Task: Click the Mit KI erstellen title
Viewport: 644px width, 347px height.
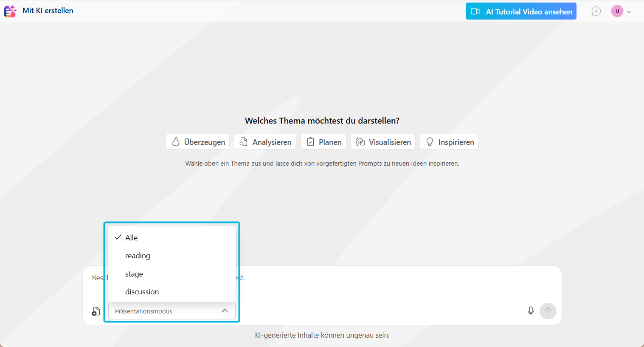Action: point(48,11)
